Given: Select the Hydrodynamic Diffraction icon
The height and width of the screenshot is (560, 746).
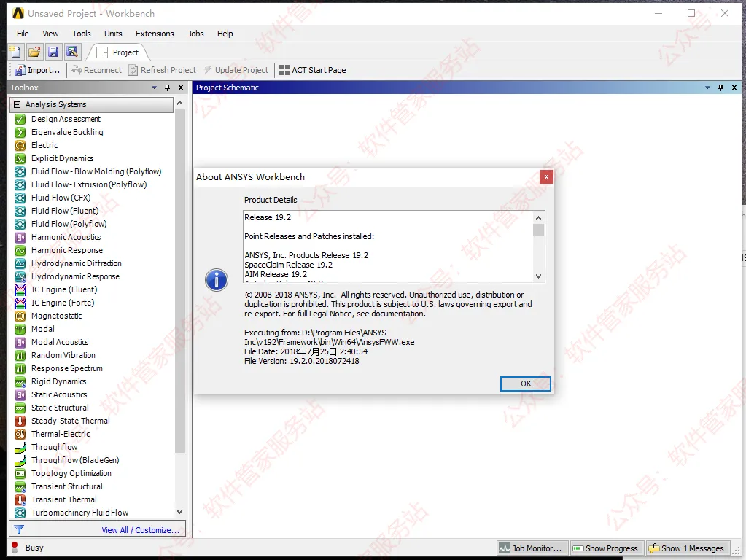Looking at the screenshot, I should click(x=20, y=263).
